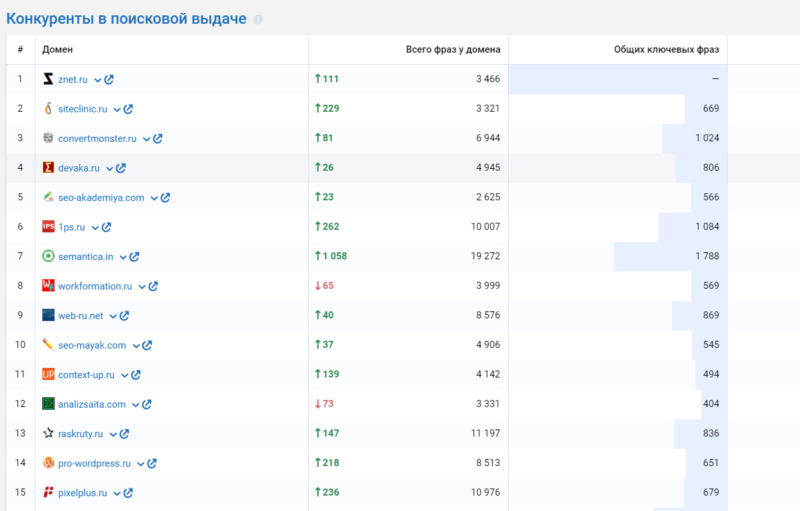Open web-ru.net external link icon

point(124,316)
